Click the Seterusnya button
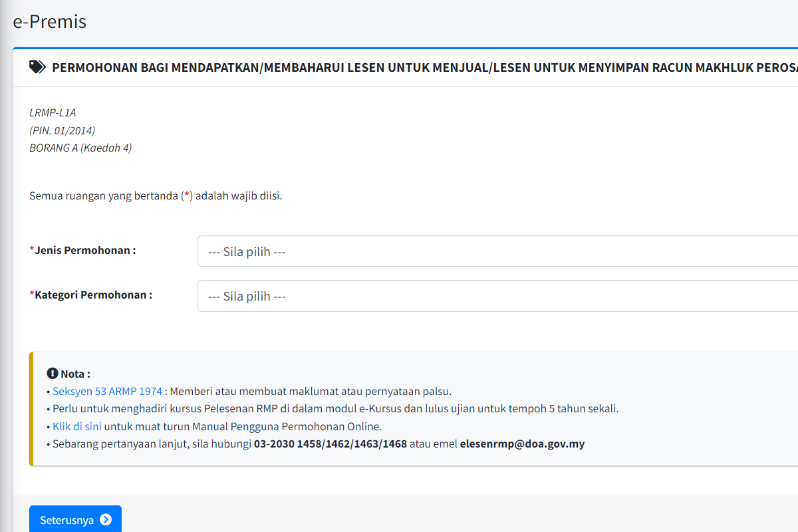 [x=75, y=519]
